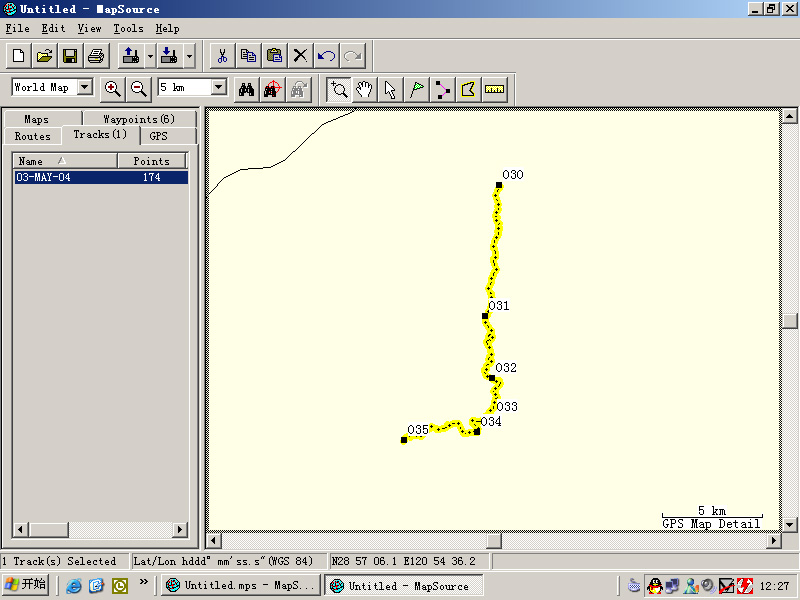Open the Help menu

click(x=167, y=29)
